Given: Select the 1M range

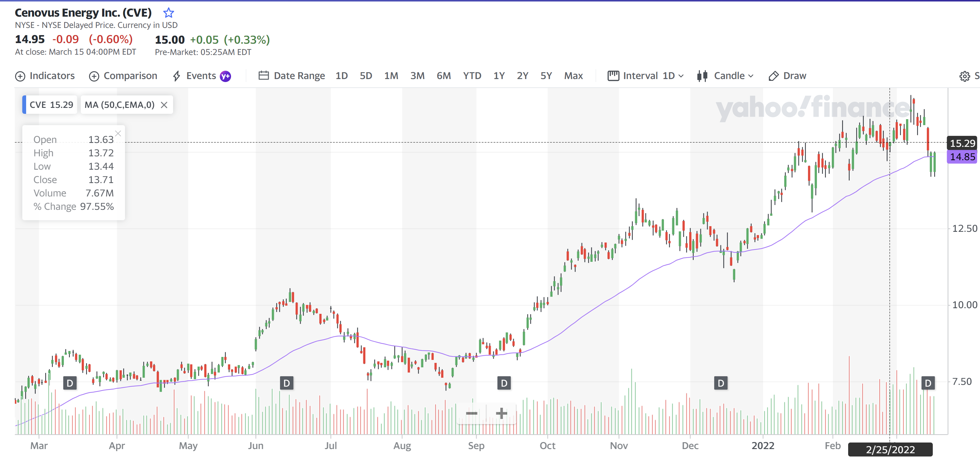Looking at the screenshot, I should [391, 76].
